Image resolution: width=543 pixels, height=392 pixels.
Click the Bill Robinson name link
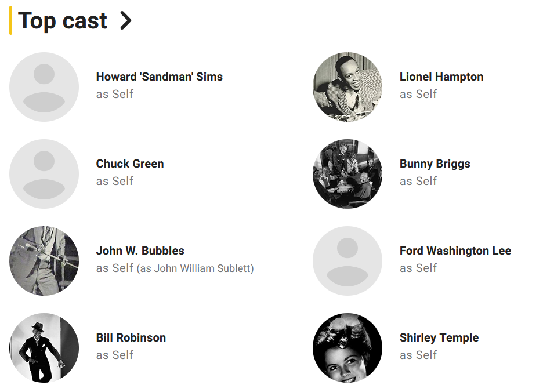(x=131, y=337)
